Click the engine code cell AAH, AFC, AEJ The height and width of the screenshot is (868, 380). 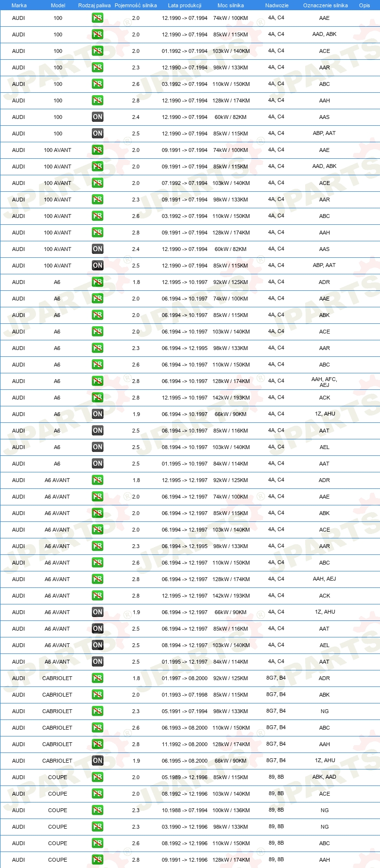point(324,382)
